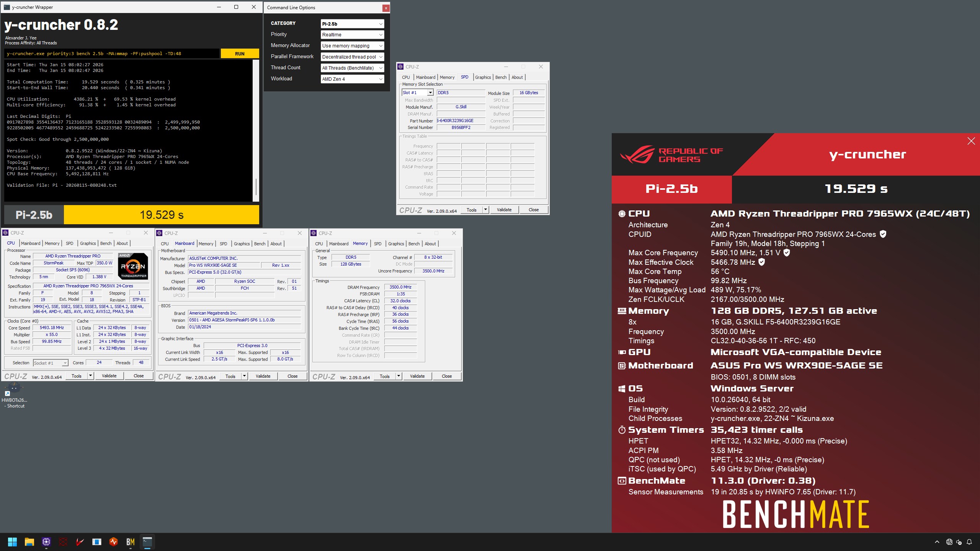The image size is (980, 551).
Task: Open the Socket #1 selection dropdown
Action: click(51, 363)
